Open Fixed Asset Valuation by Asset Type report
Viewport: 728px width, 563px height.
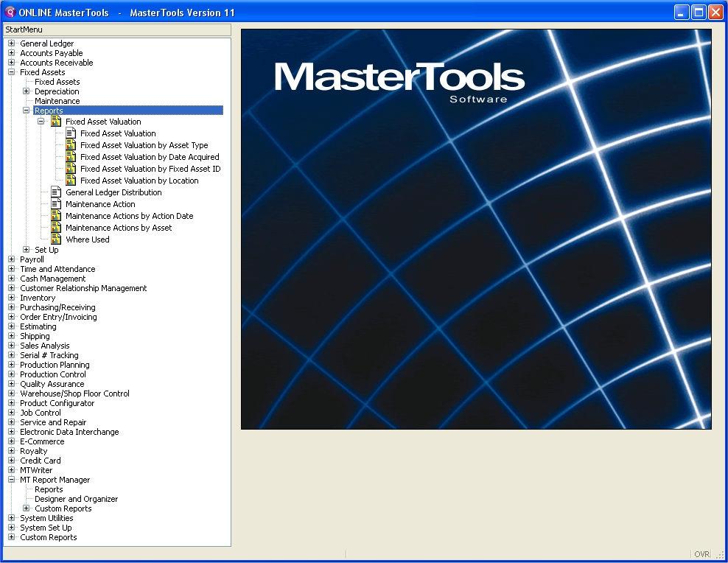(x=144, y=145)
